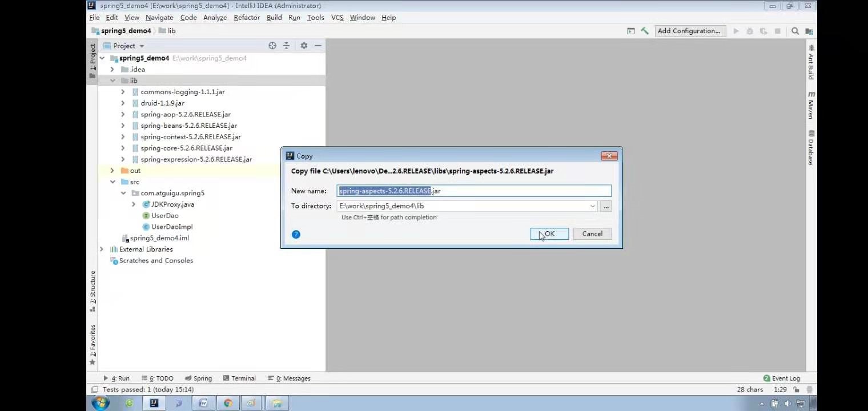Cancel the Copy dialog
The image size is (868, 411).
click(592, 233)
